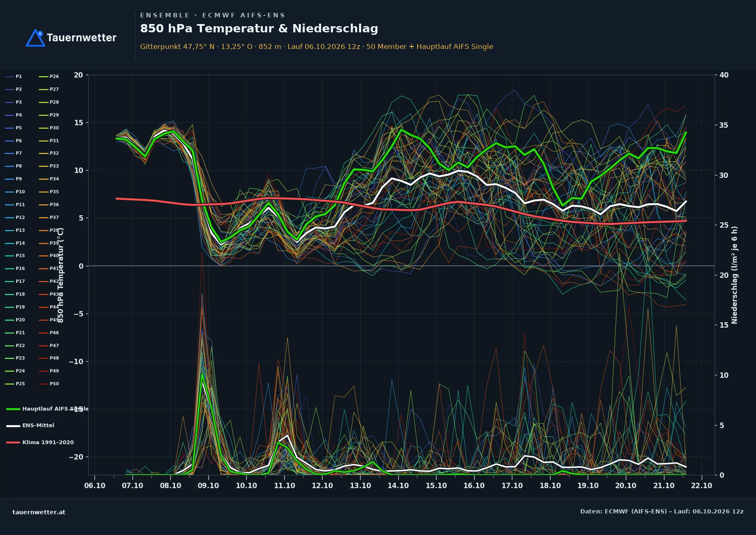Click legend entry P18

click(x=15, y=294)
